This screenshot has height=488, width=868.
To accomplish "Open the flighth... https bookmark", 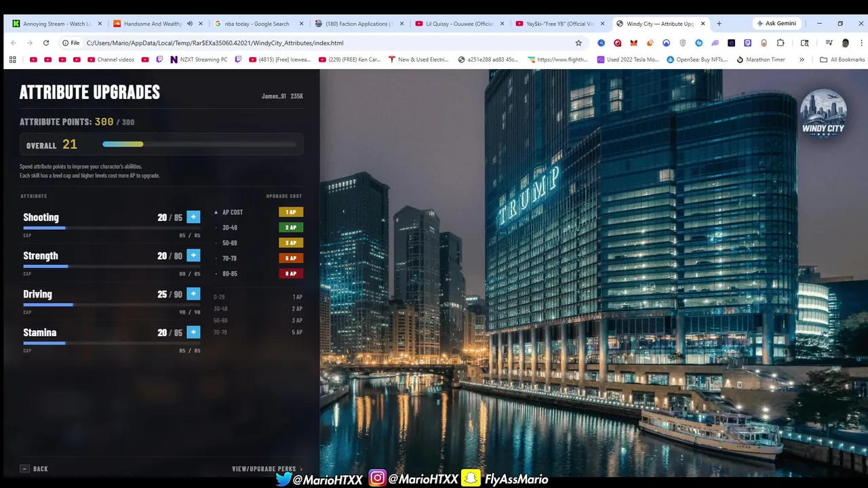I will [x=558, y=60].
